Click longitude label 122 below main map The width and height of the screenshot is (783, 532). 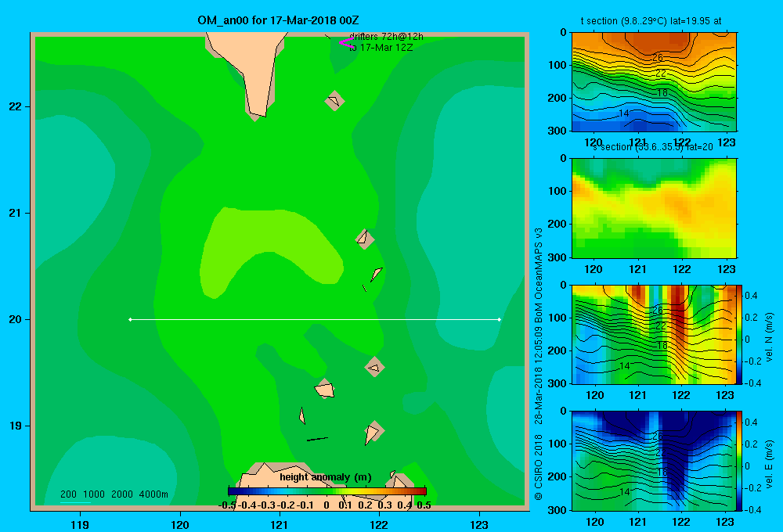pyautogui.click(x=379, y=524)
